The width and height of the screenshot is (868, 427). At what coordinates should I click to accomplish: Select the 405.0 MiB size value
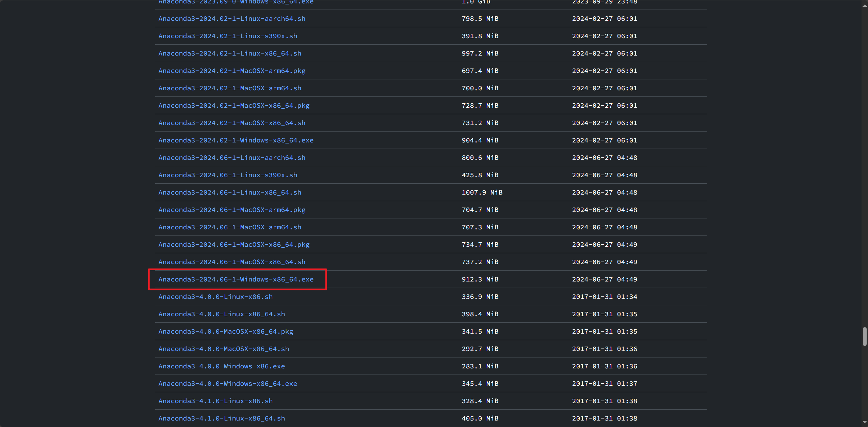pos(480,418)
